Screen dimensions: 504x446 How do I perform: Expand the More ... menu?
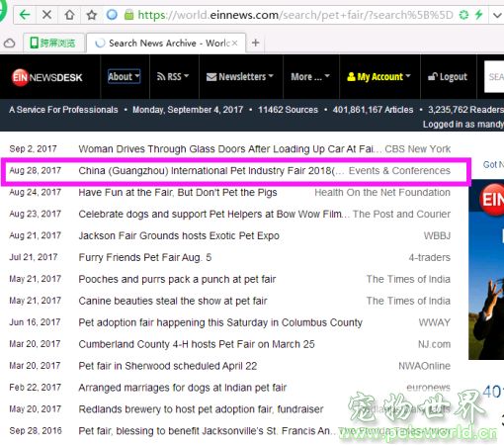[x=310, y=76]
